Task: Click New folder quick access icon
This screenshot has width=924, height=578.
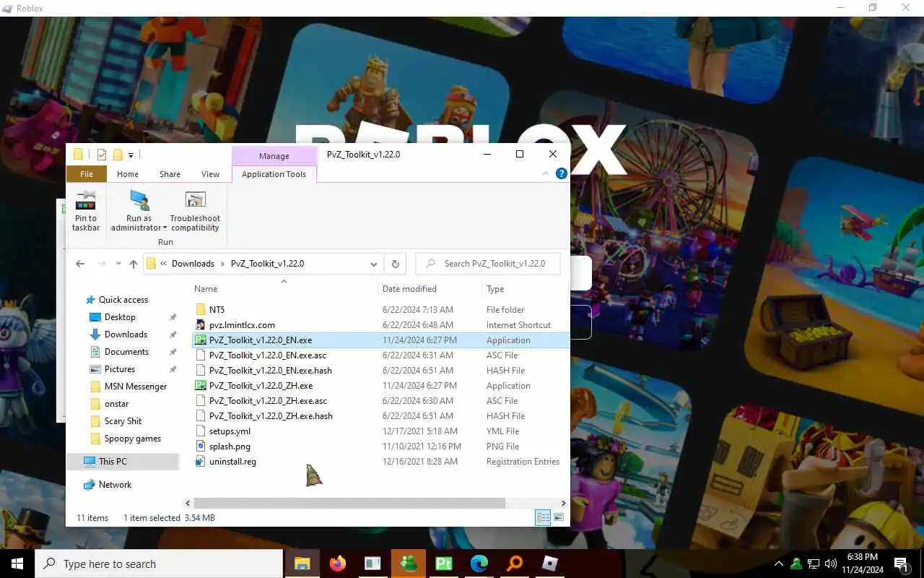Action: [x=118, y=155]
